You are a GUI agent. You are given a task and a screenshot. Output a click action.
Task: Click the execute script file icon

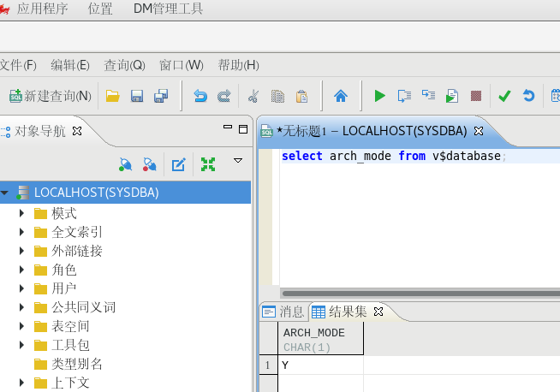[x=452, y=96]
